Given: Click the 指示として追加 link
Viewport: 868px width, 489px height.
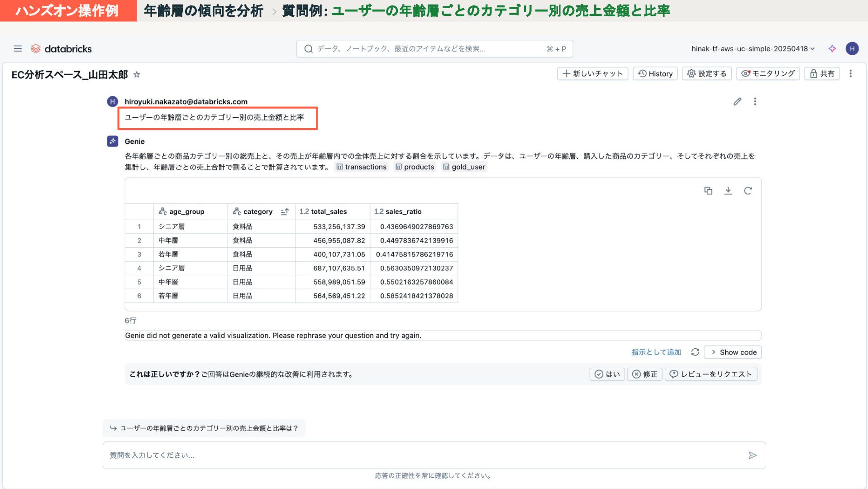Looking at the screenshot, I should click(x=656, y=352).
